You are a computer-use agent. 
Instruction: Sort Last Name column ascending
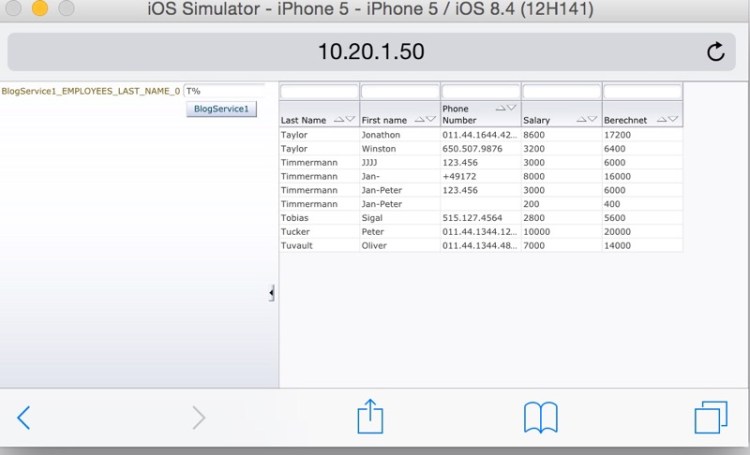click(x=338, y=119)
